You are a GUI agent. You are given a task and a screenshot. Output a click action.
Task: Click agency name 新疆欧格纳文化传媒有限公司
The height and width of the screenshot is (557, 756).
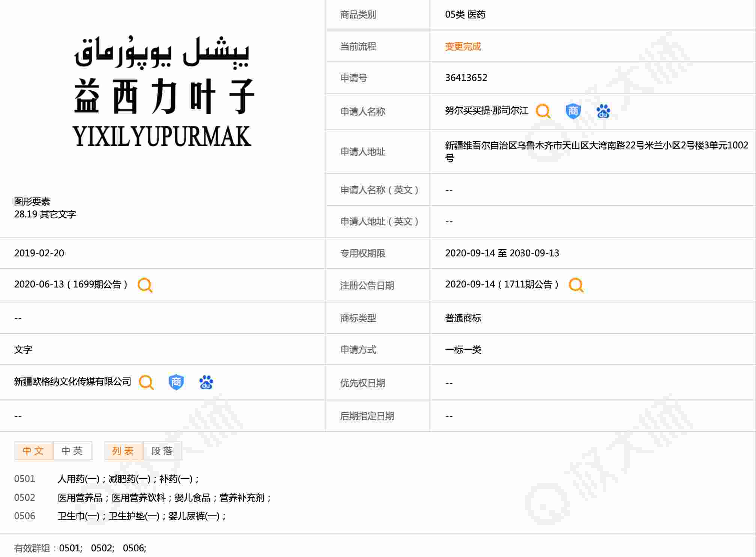tap(72, 382)
